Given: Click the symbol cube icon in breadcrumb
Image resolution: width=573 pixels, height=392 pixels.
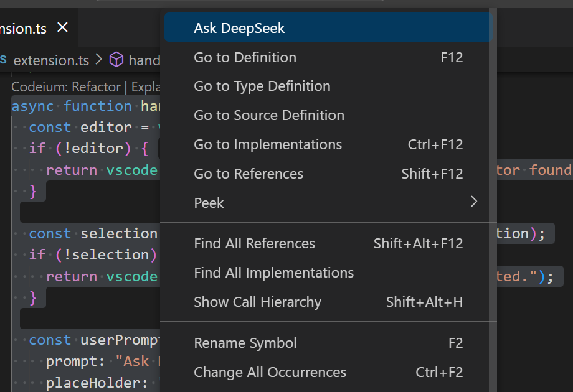Looking at the screenshot, I should point(116,60).
